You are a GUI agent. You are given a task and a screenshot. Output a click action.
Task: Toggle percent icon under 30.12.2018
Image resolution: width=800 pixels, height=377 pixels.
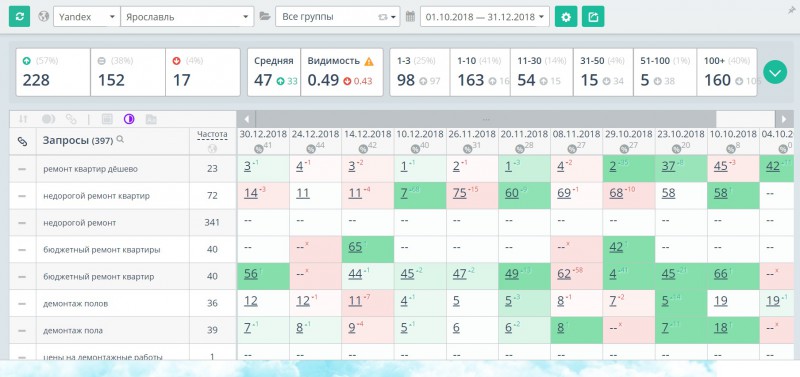tap(259, 148)
